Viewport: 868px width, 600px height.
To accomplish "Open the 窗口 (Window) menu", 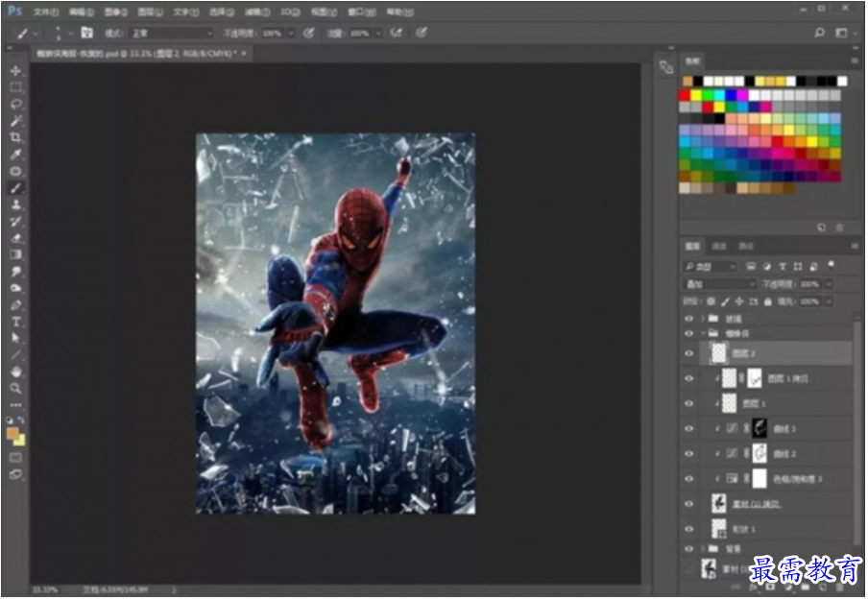I will pyautogui.click(x=362, y=12).
